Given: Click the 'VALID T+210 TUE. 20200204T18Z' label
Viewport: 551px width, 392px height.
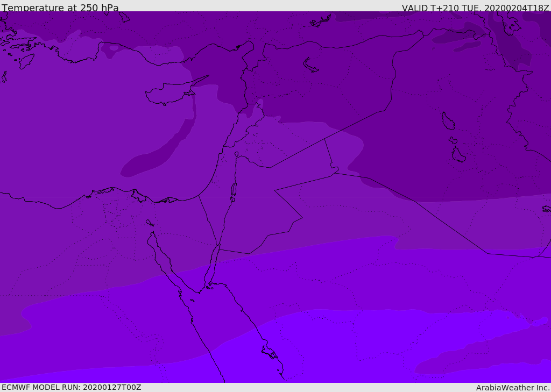Looking at the screenshot, I should click(476, 8).
